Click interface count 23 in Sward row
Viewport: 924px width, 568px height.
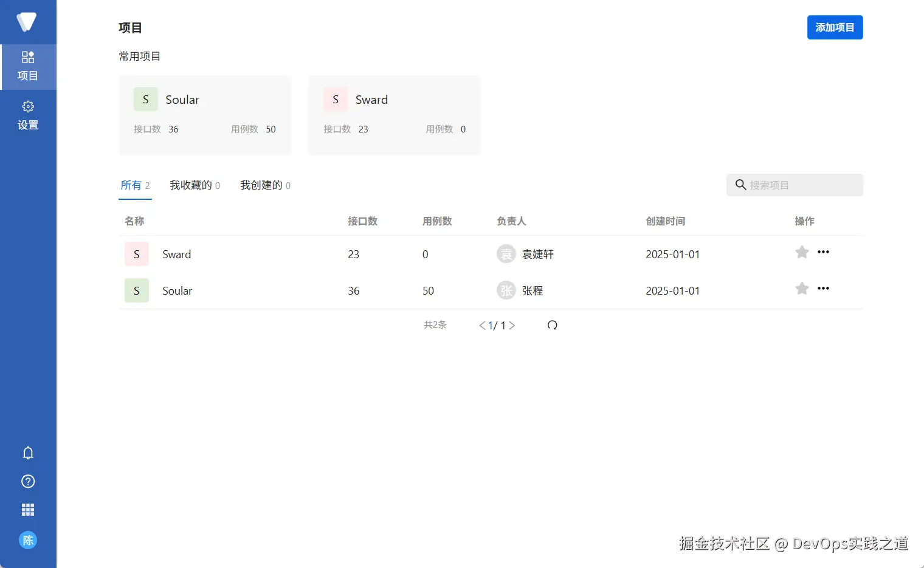(354, 254)
